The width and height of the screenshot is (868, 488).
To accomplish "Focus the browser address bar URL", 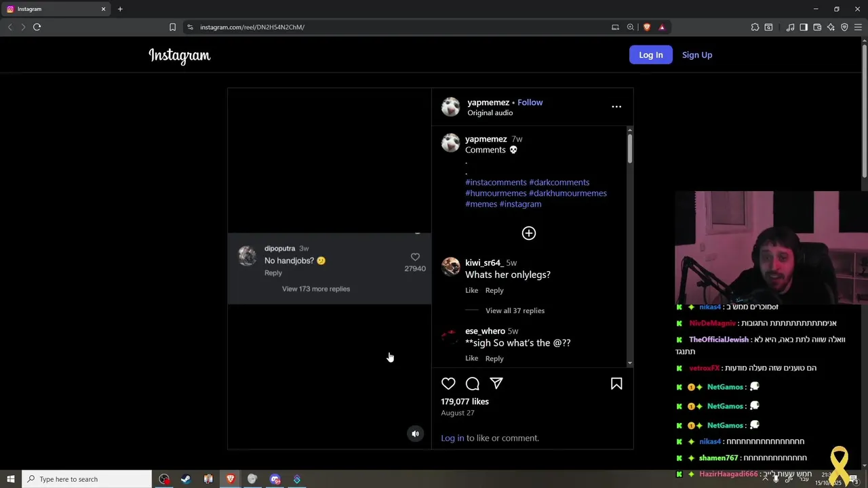I will [x=400, y=27].
